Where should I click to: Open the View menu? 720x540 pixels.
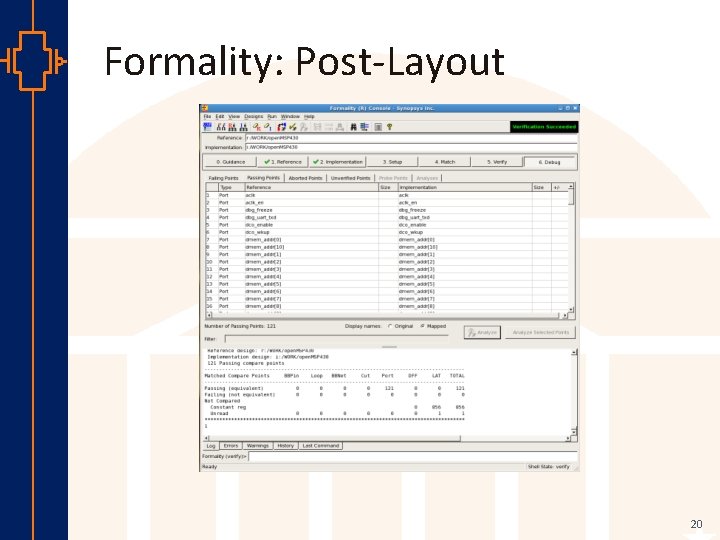click(234, 117)
